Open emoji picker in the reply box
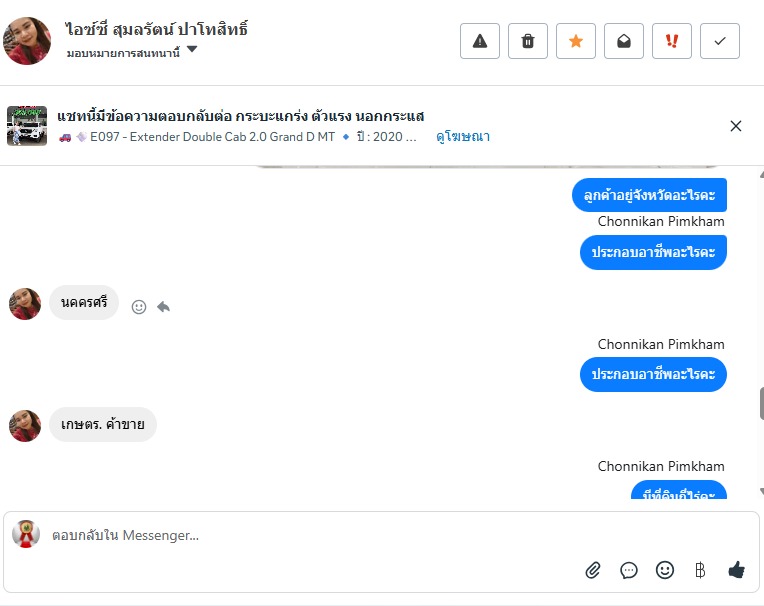Image resolution: width=764 pixels, height=606 pixels. click(665, 570)
